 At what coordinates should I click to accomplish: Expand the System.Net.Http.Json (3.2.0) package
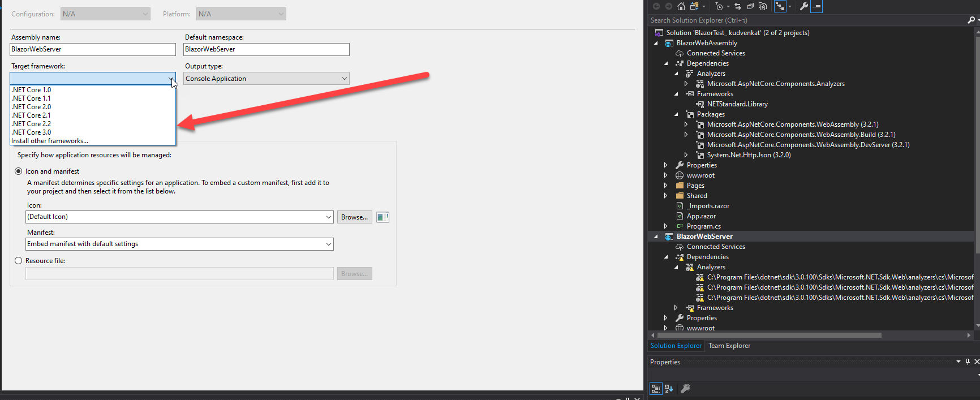[x=686, y=155]
